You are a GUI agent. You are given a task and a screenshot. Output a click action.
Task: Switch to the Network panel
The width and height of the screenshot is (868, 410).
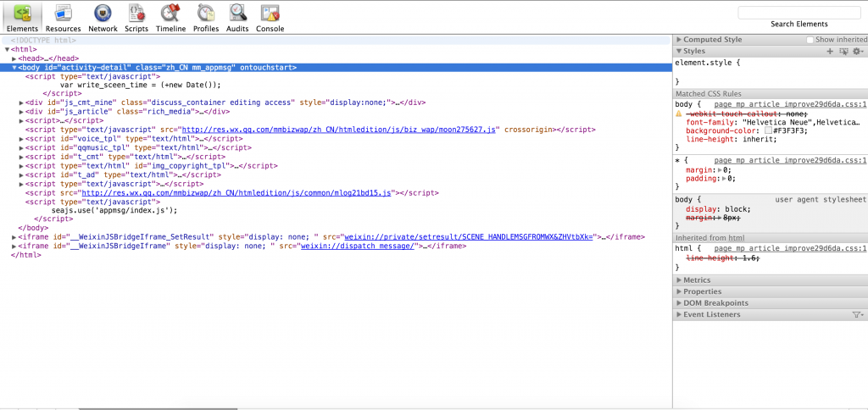coord(103,18)
